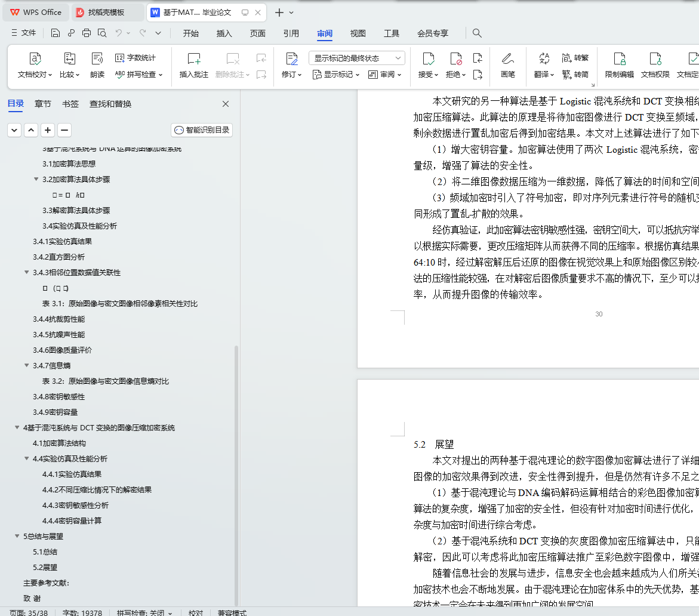
Task: Open print preview from quick toolbar
Action: coord(102,33)
